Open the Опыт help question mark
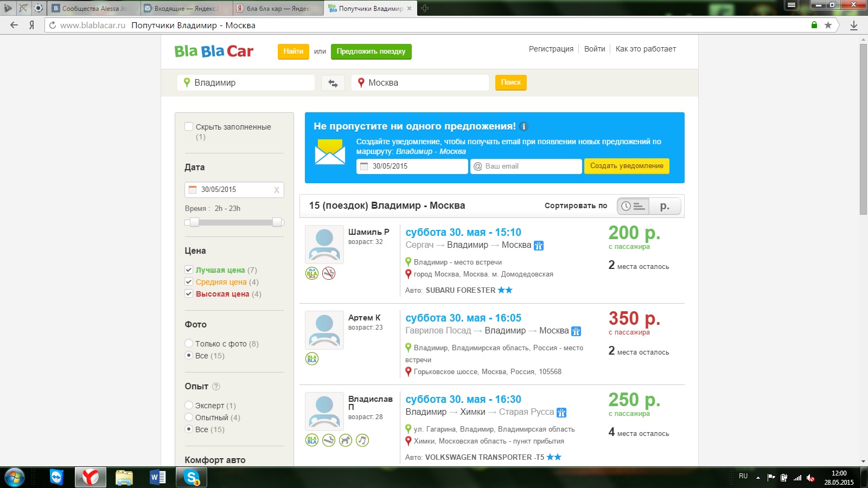Viewport: 868px width, 488px height. 216,387
